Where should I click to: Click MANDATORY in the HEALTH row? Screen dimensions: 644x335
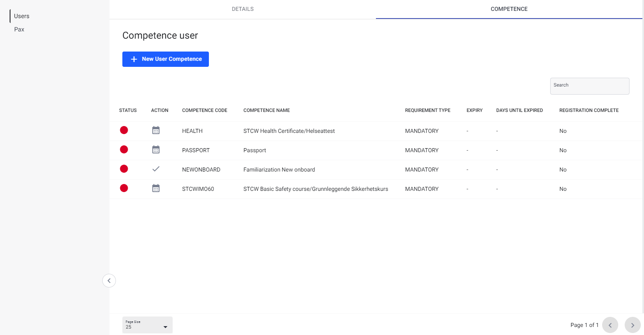(x=422, y=131)
